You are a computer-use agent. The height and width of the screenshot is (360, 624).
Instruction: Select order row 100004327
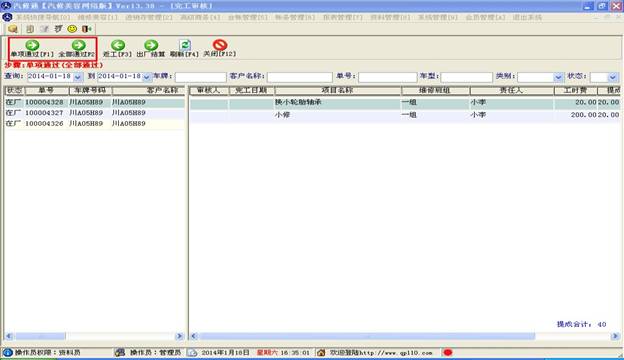(x=95, y=113)
